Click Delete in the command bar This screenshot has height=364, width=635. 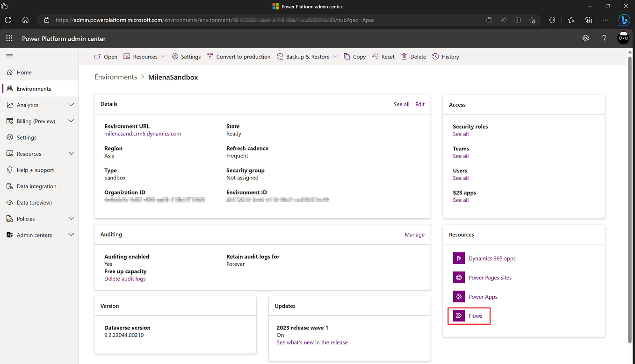[414, 57]
